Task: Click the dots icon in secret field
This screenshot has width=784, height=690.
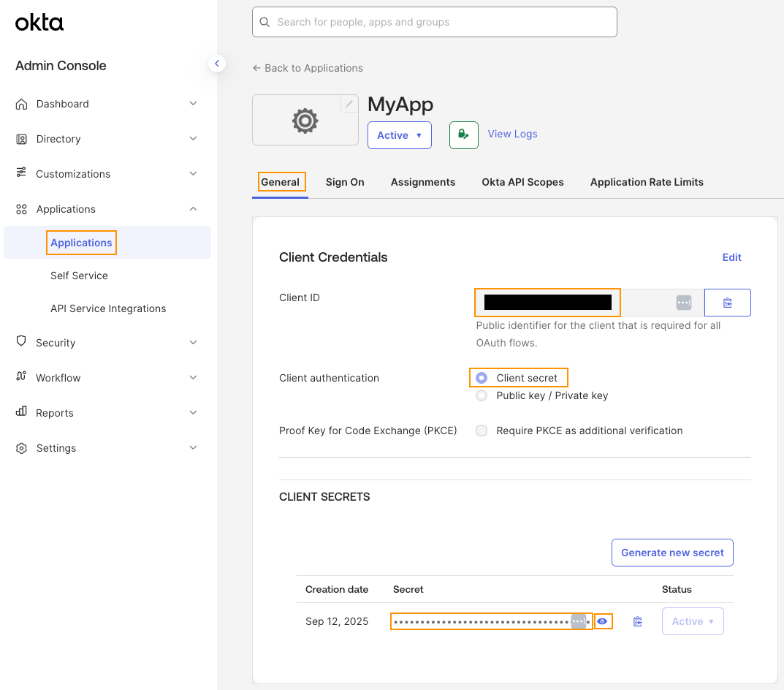Action: tap(579, 621)
